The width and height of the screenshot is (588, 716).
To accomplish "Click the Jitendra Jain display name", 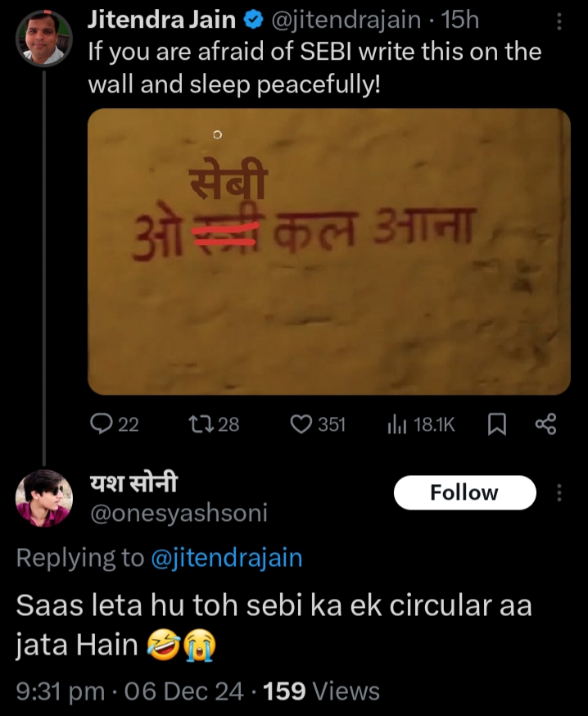I will tap(161, 19).
